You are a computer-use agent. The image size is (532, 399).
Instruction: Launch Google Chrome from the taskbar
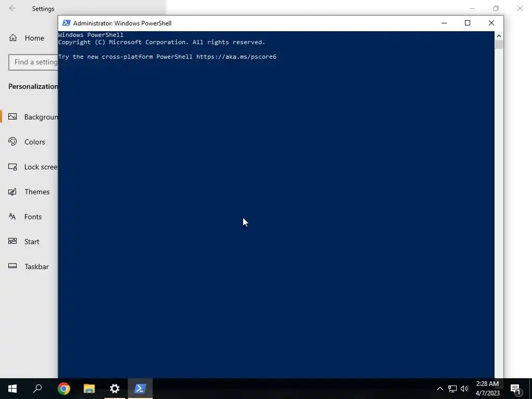point(64,389)
